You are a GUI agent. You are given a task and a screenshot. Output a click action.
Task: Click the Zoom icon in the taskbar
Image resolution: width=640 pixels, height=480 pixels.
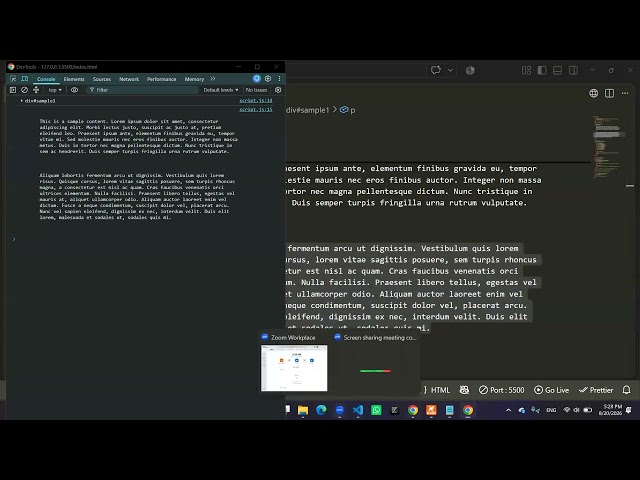coord(340,410)
